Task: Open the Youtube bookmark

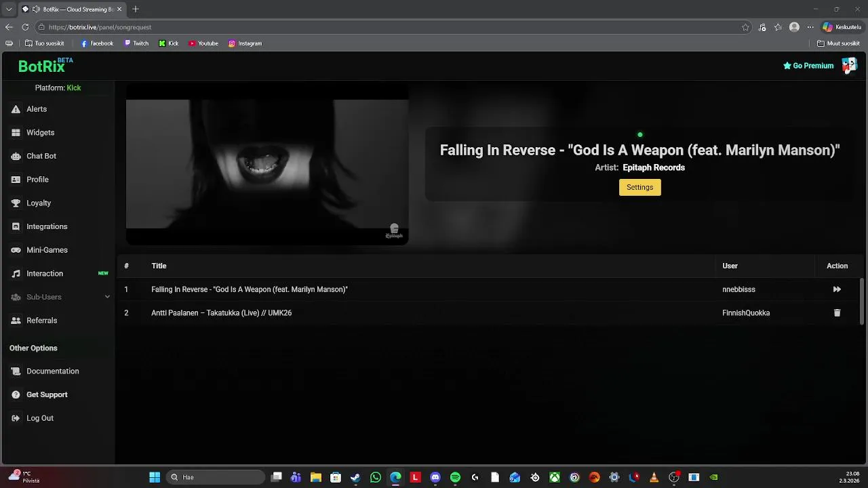Action: (x=203, y=43)
